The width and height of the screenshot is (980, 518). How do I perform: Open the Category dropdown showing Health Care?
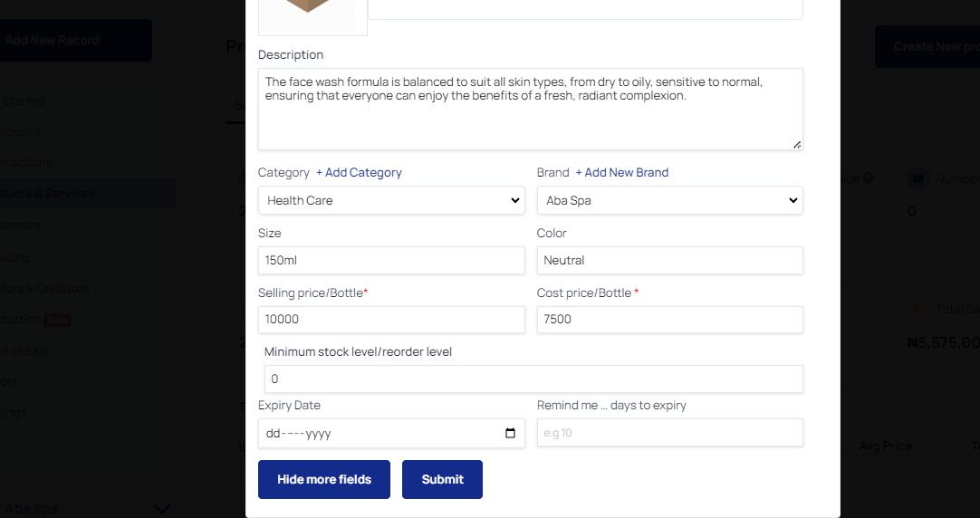tap(391, 200)
